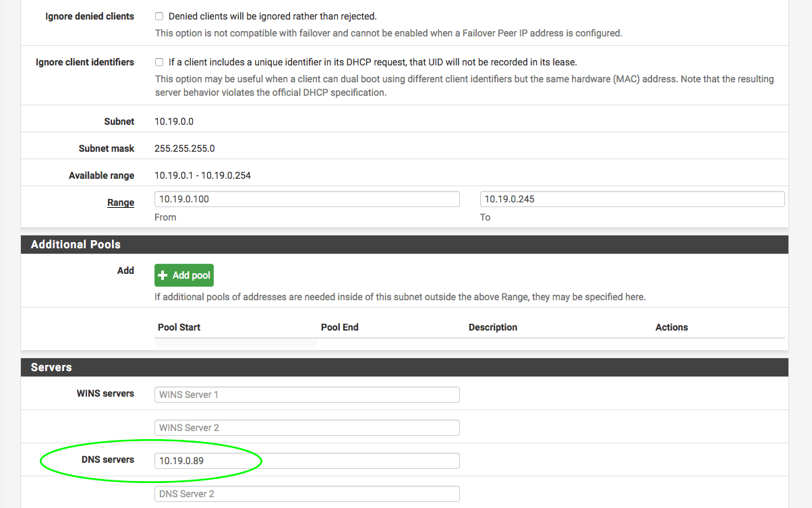The height and width of the screenshot is (508, 812).
Task: Focus the Range From field with 10.19.0.100
Action: pyautogui.click(x=307, y=199)
